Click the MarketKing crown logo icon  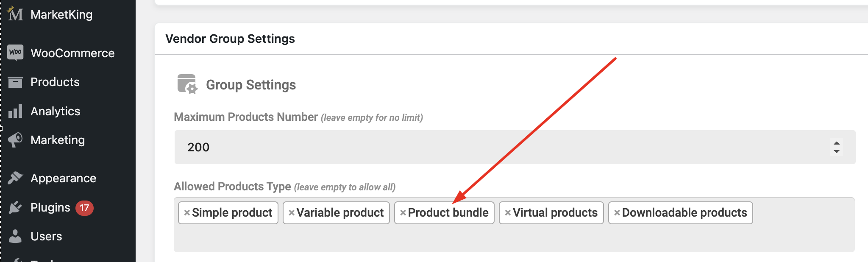pos(15,14)
